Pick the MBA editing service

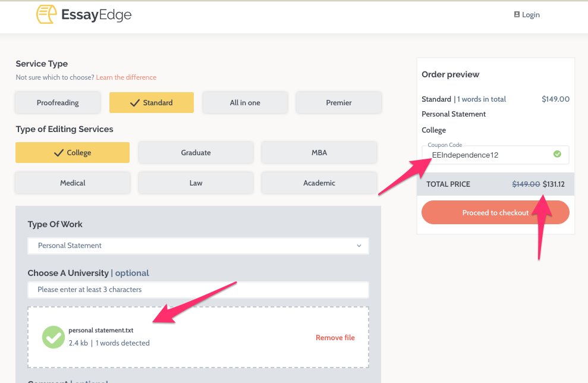(x=319, y=153)
